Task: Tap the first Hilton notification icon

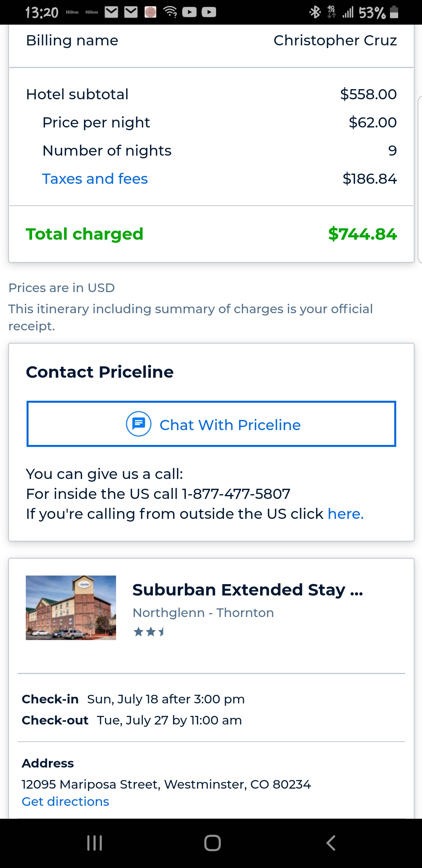Action: [x=72, y=12]
